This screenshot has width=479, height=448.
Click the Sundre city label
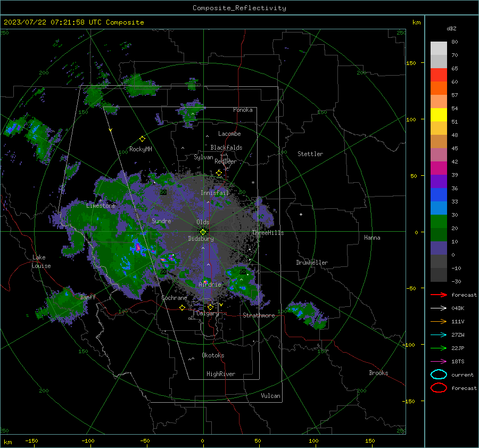[x=161, y=221]
